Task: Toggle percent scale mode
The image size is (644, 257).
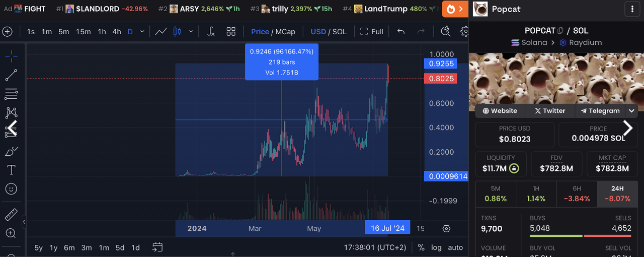Action: [421, 248]
